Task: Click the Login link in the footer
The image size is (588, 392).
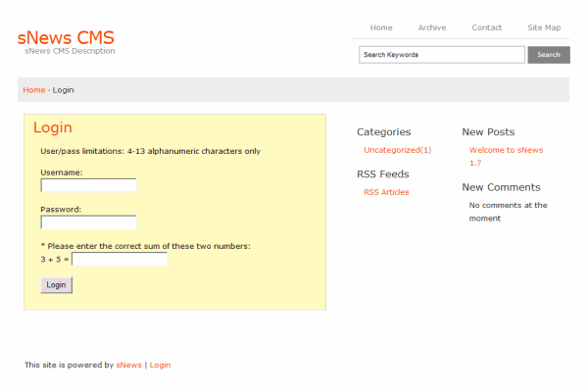Action: point(160,365)
